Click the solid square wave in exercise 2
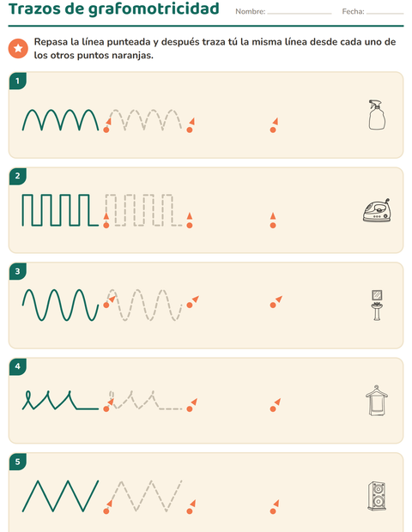The height and width of the screenshot is (532, 412). pos(60,210)
